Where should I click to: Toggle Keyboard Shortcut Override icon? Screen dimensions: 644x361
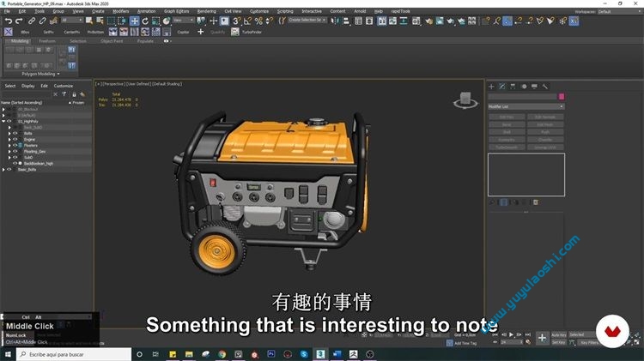[224, 21]
